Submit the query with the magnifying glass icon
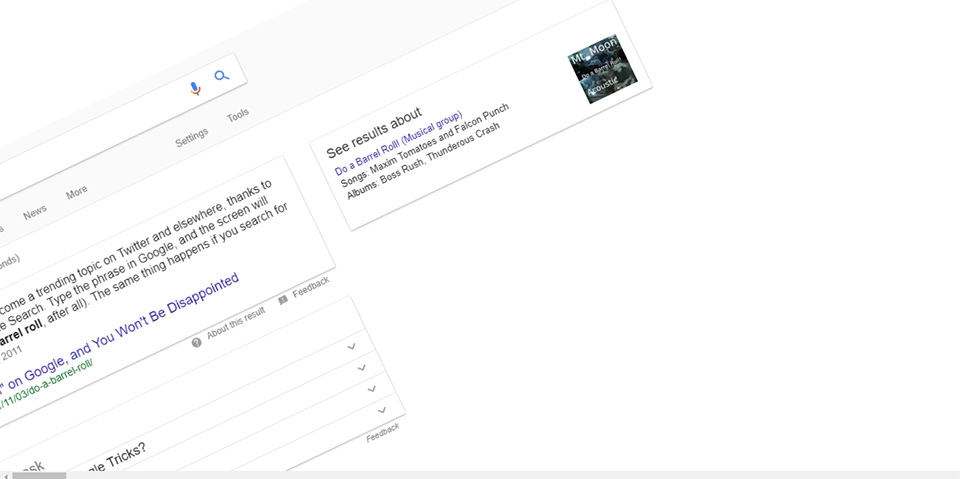Image resolution: width=960 pixels, height=479 pixels. point(222,75)
